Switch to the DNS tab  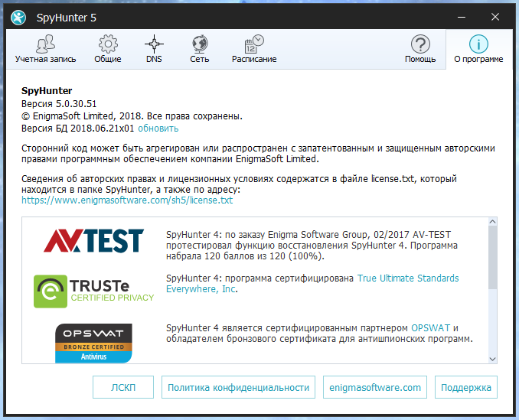[x=154, y=49]
